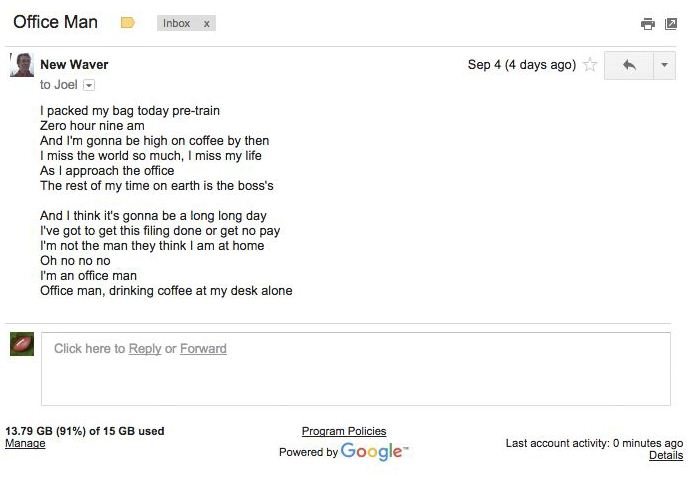Print the Office Man email
This screenshot has height=482, width=695.
pos(648,24)
